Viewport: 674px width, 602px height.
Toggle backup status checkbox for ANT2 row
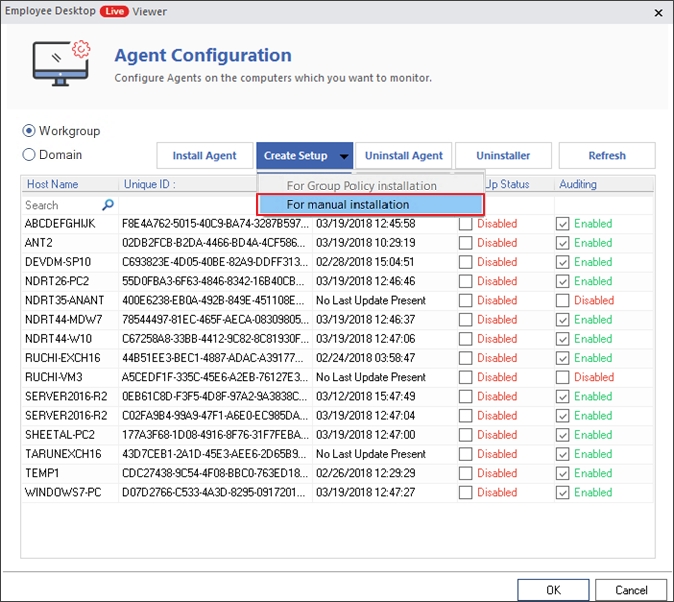pyautogui.click(x=465, y=243)
